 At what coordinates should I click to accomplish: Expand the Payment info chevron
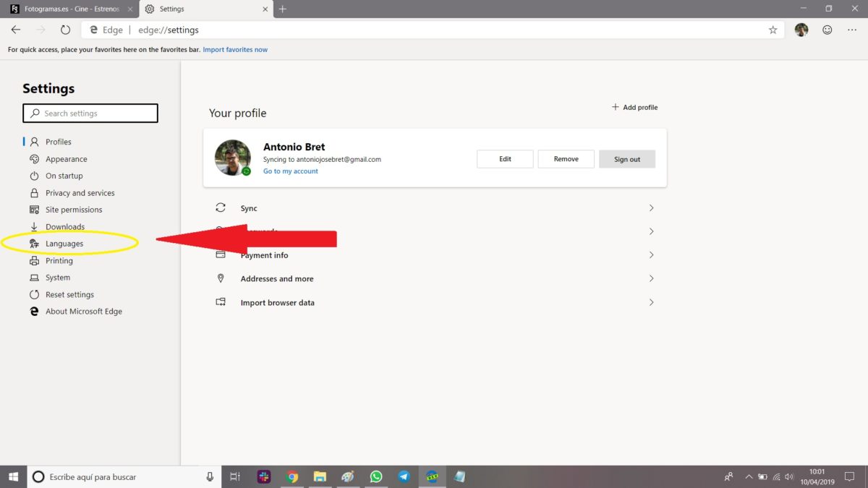(651, 255)
